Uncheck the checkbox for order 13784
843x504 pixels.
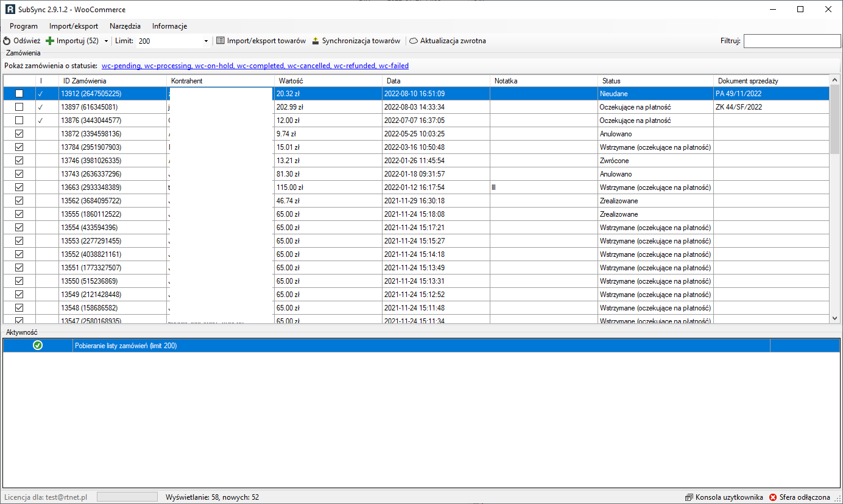click(19, 147)
